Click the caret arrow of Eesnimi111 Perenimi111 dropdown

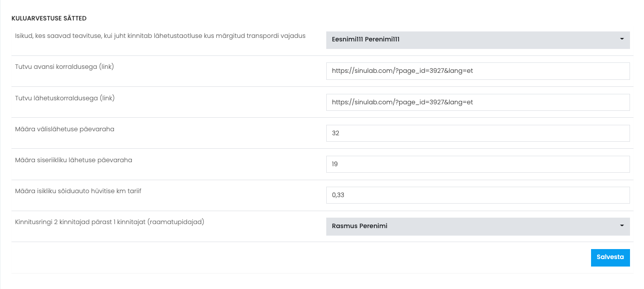click(622, 39)
